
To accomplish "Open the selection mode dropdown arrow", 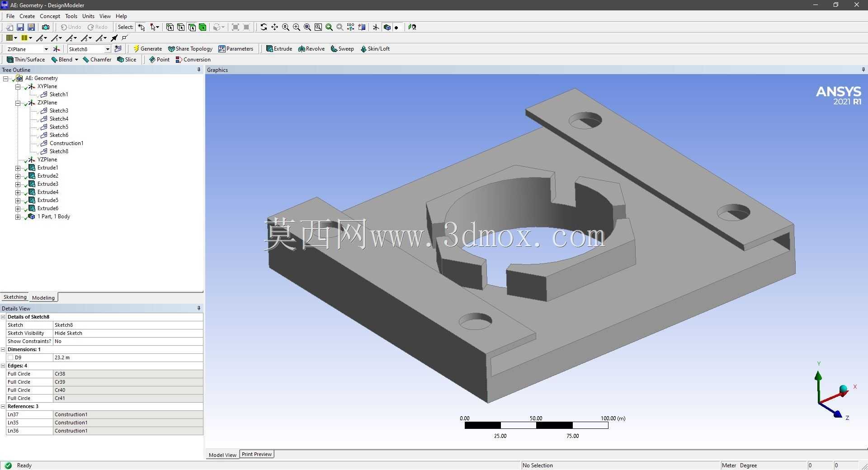I will pyautogui.click(x=157, y=27).
